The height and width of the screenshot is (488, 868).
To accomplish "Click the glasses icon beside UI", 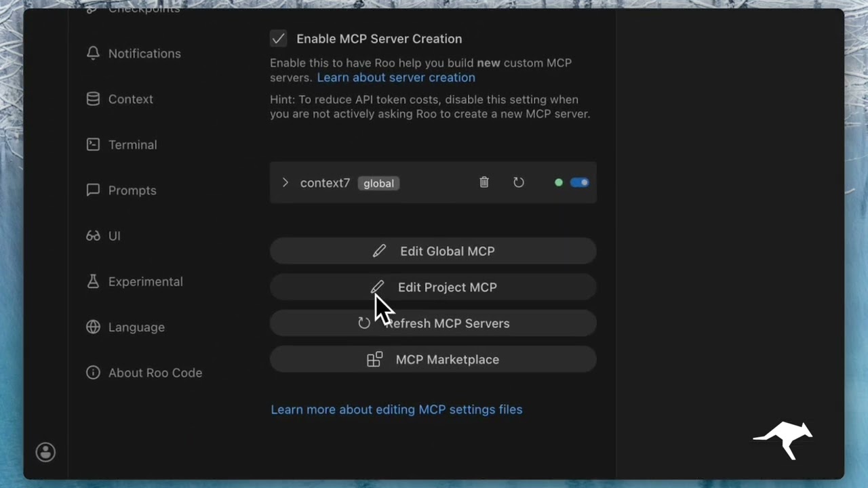I will tap(94, 236).
